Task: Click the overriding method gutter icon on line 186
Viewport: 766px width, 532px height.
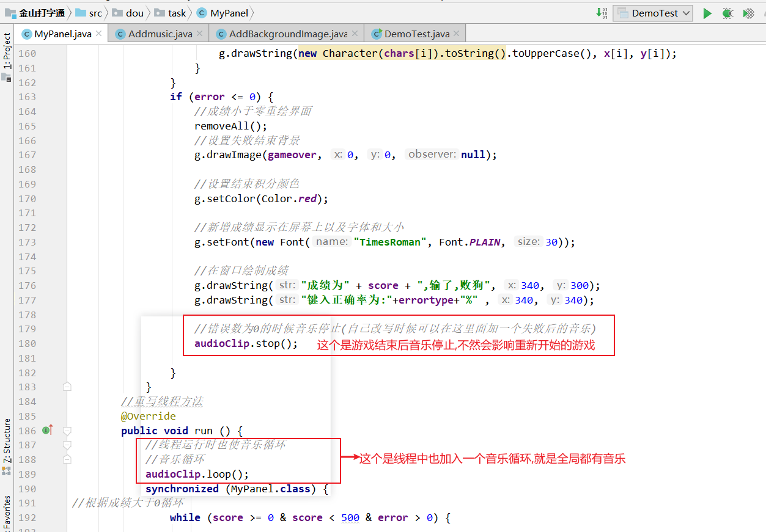Action: coord(47,431)
